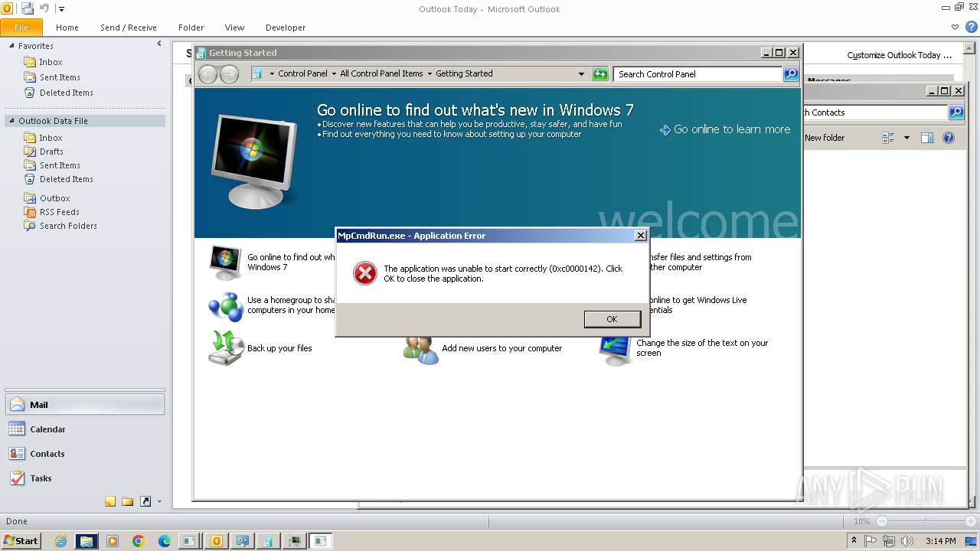Image resolution: width=980 pixels, height=551 pixels.
Task: Click the volume speaker tray icon
Action: click(x=907, y=541)
